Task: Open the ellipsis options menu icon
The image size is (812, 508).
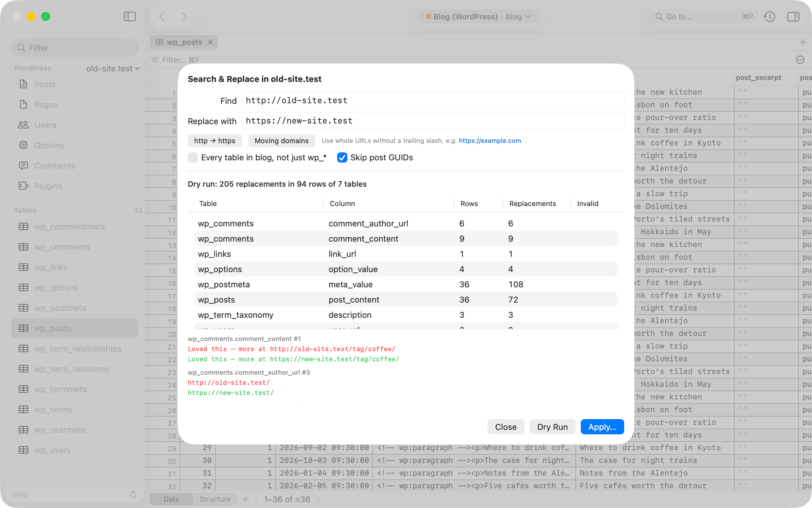Action: point(800,60)
